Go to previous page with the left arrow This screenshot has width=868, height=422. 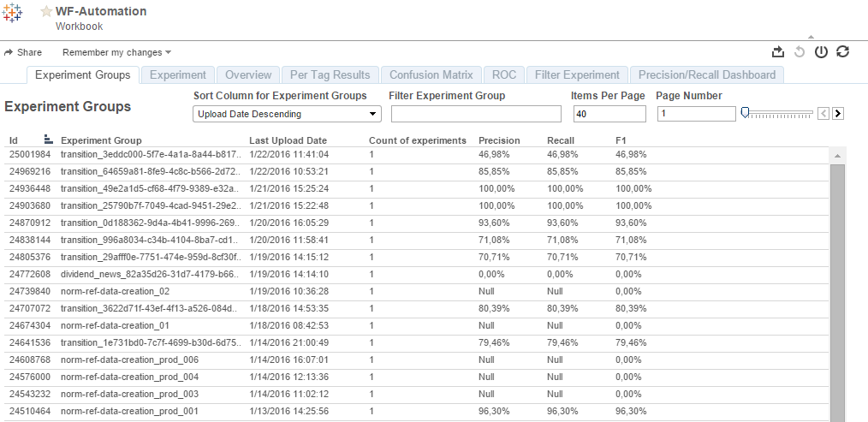(x=823, y=114)
